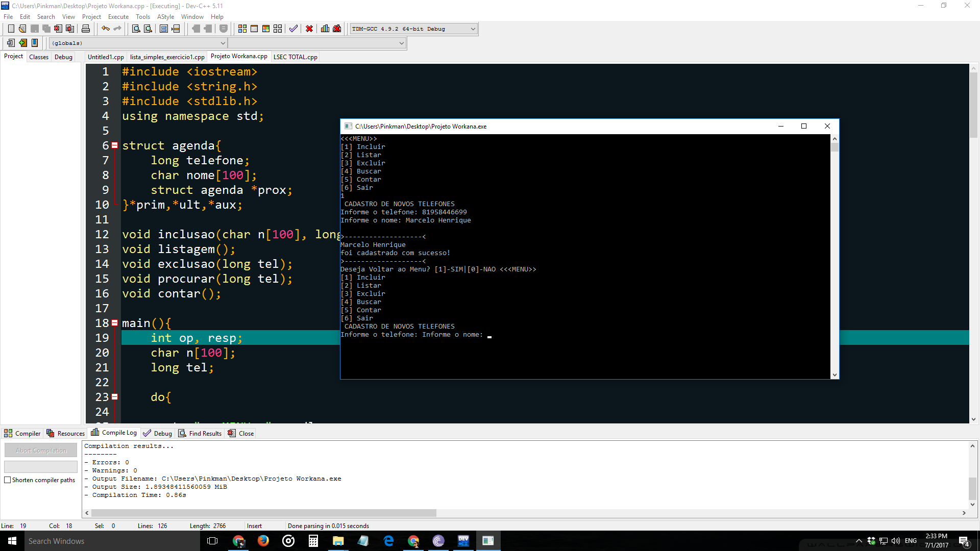
Task: Stop execution with the red X icon
Action: (309, 29)
